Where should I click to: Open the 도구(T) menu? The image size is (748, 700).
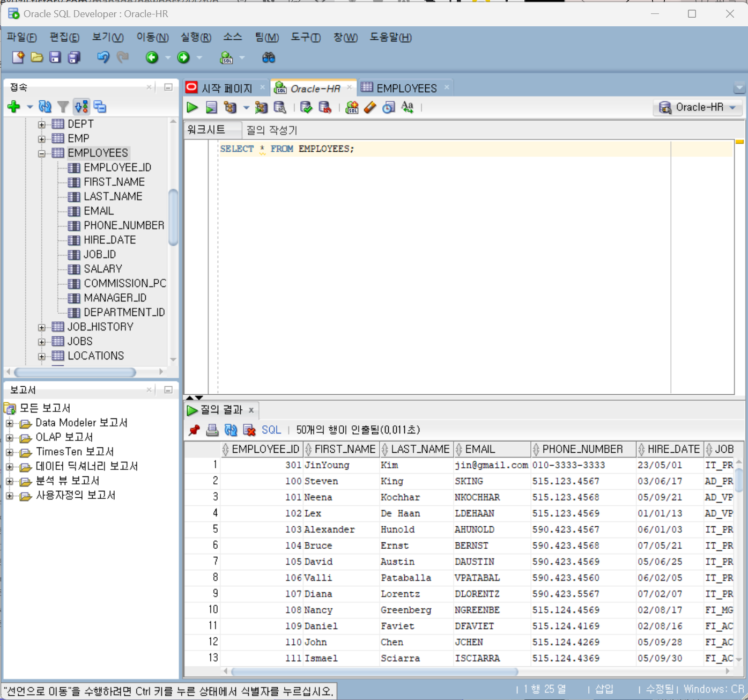(x=306, y=37)
